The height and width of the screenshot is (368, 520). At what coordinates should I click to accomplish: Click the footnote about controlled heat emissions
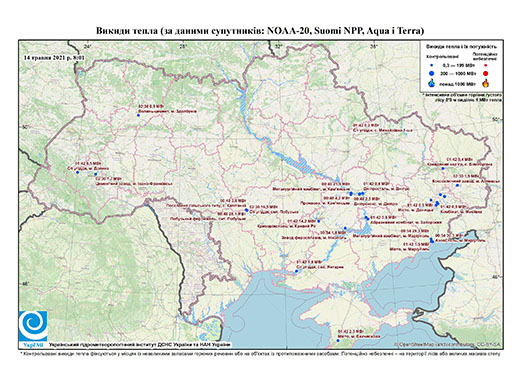click(x=260, y=353)
